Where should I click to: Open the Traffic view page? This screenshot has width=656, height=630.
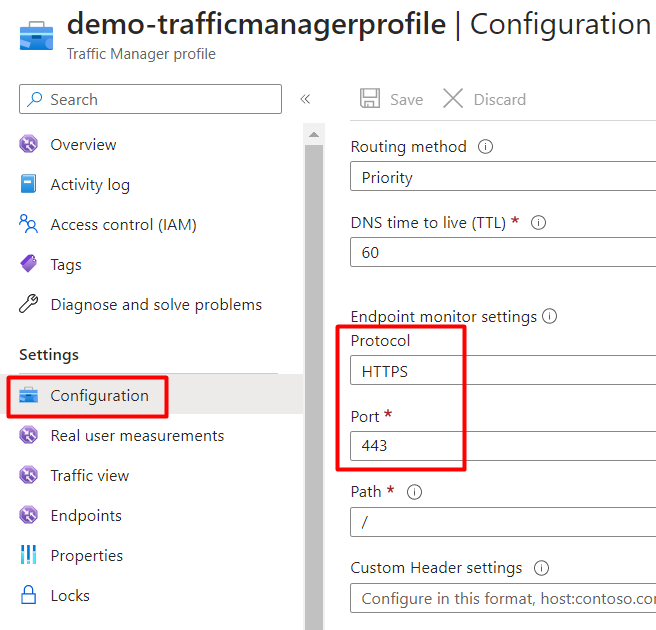pyautogui.click(x=90, y=476)
